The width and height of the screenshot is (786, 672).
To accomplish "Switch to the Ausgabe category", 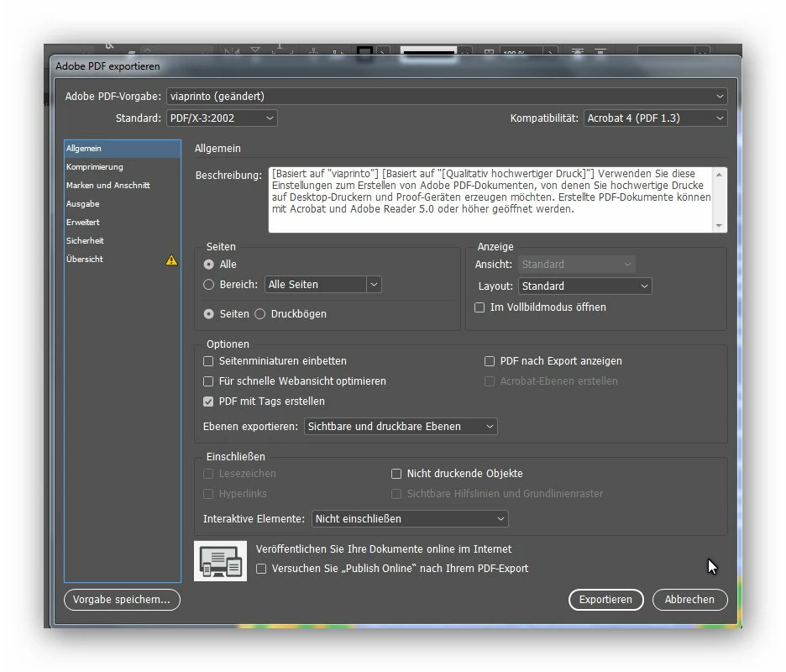I will click(123, 204).
